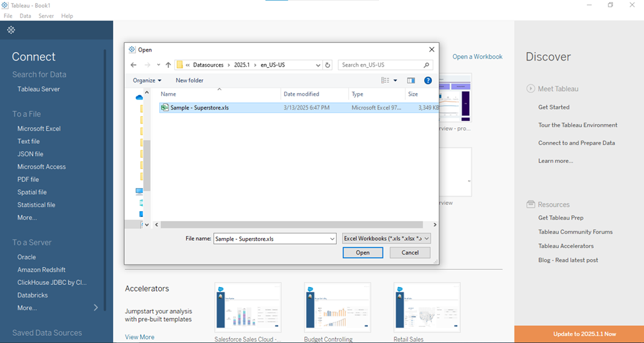Click the Open button in the dialog
Image resolution: width=644 pixels, height=343 pixels.
(363, 253)
